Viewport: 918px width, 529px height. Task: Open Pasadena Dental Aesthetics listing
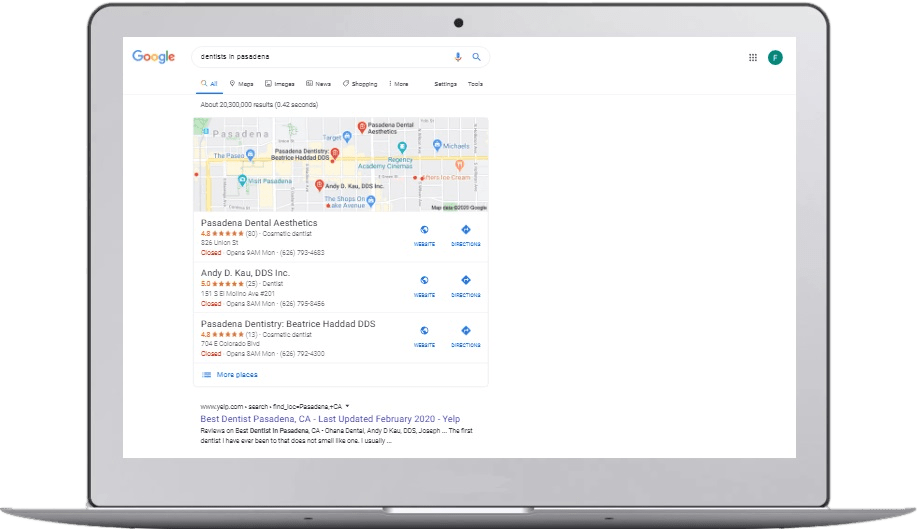(259, 223)
